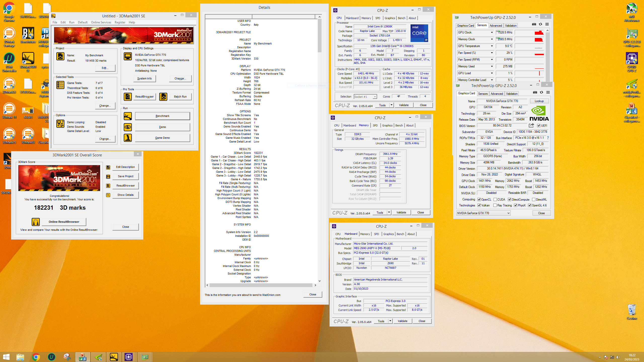This screenshot has height=362, width=644.
Task: Click the Demo eye icon in 3DMark2001
Action: pos(128,127)
